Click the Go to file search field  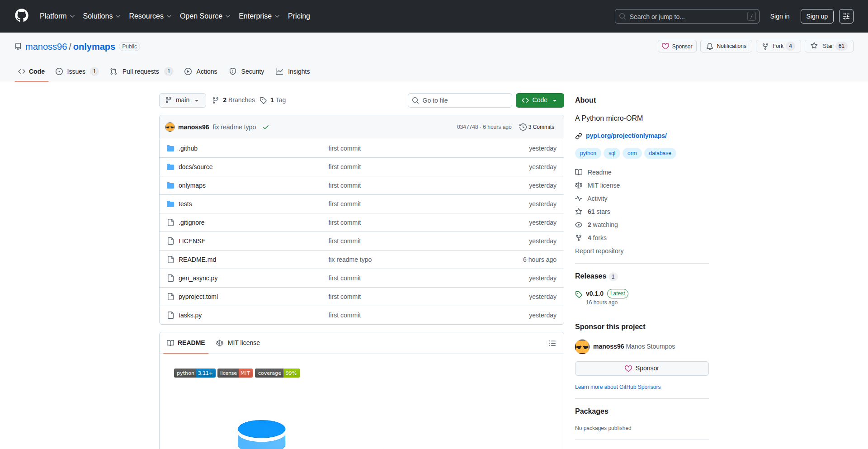[x=460, y=100]
